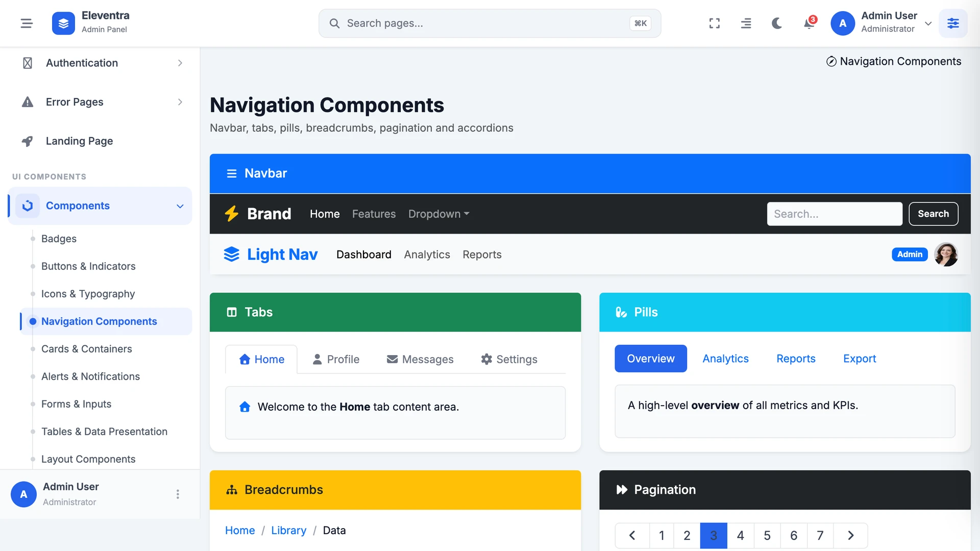Select Features in the dark navbar
The width and height of the screenshot is (980, 551).
coord(374,214)
